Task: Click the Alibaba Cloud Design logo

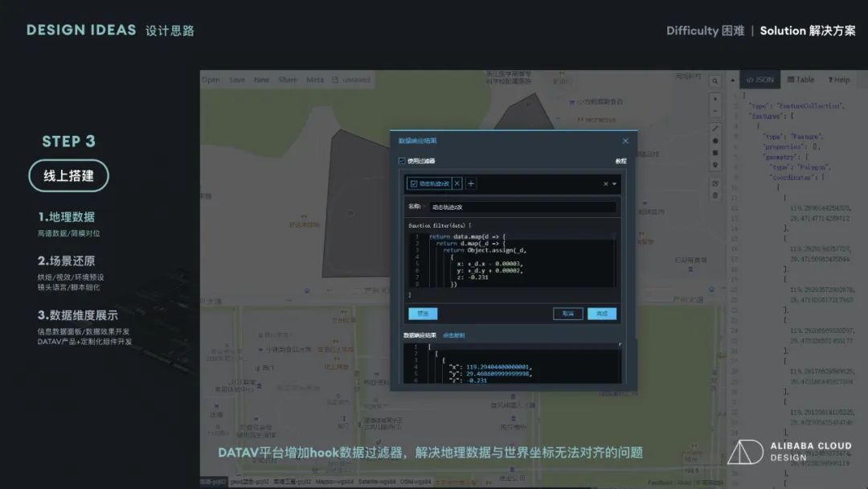Action: [x=789, y=452]
